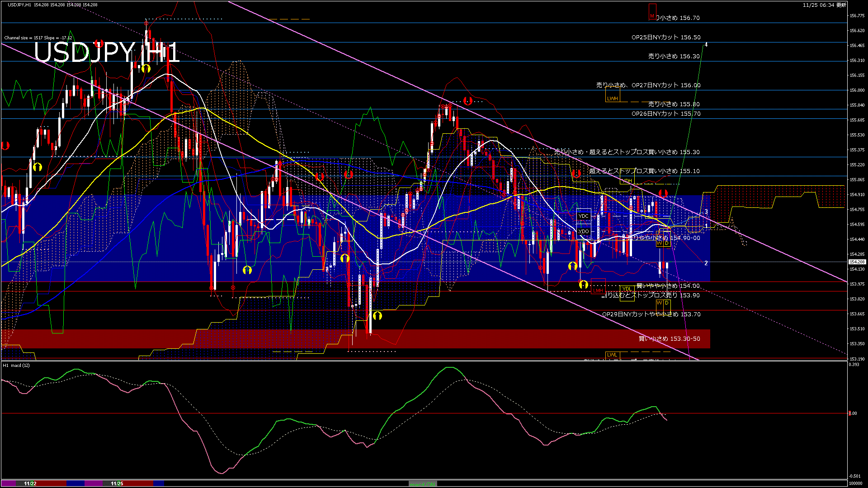868x488 pixels.
Task: Select the 11/22 date marker
Action: [x=30, y=483]
